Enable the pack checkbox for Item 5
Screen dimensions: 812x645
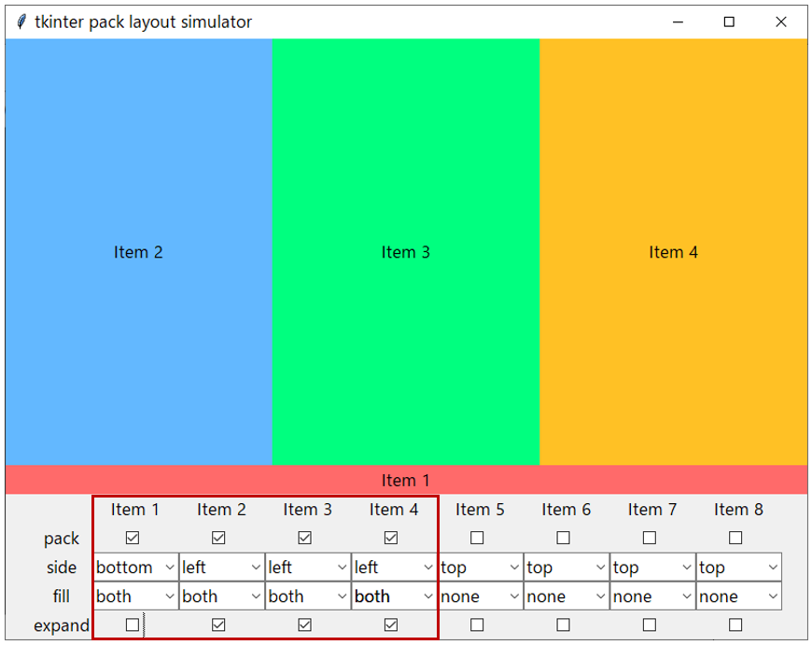[477, 538]
